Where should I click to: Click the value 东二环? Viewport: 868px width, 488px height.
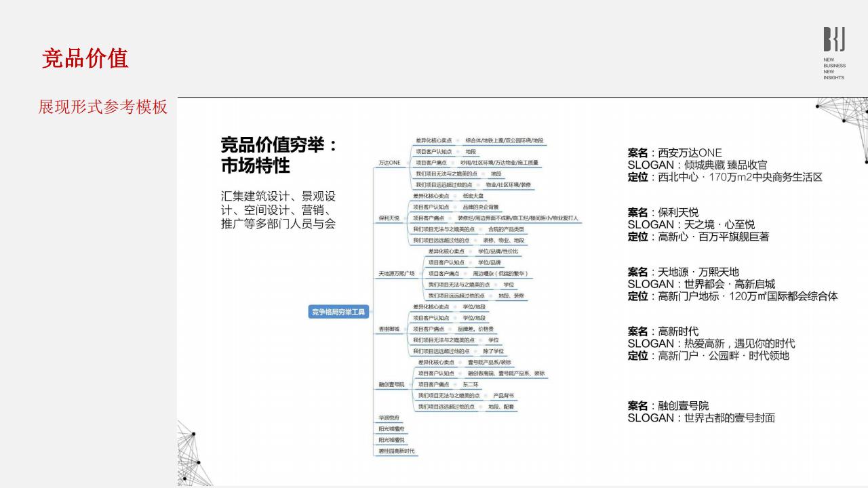[x=470, y=384]
